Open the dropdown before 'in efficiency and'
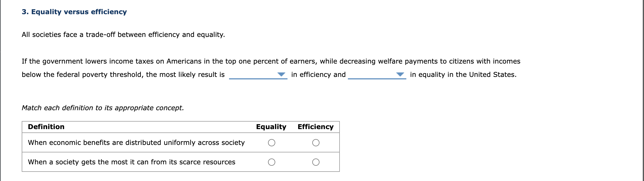Screen dimensions: 644x181 258,75
